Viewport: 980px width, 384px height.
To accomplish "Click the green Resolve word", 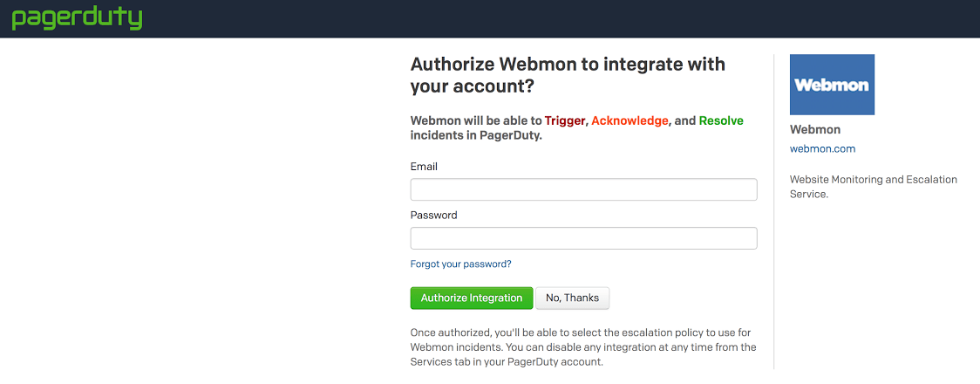I will click(721, 120).
